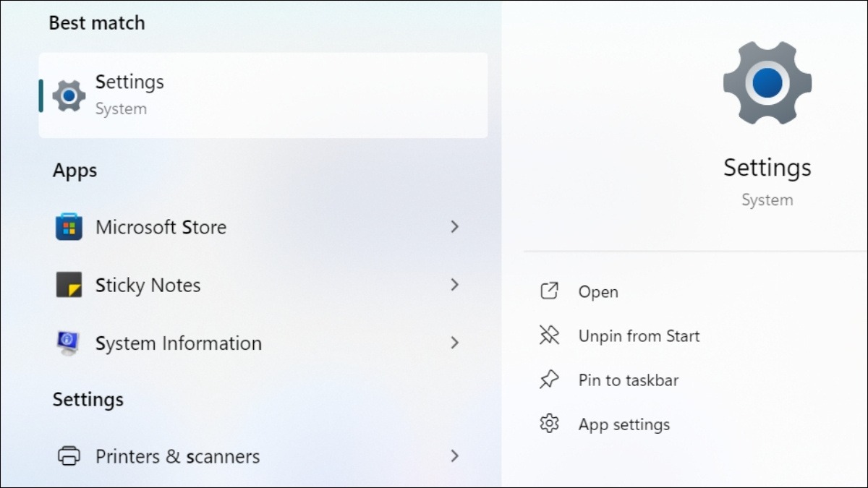
Task: Open the Settings best match result
Action: tap(263, 95)
